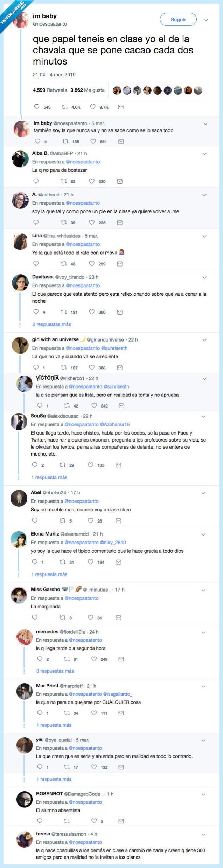Like the main tweet with 9,7K likes

pos(93,107)
